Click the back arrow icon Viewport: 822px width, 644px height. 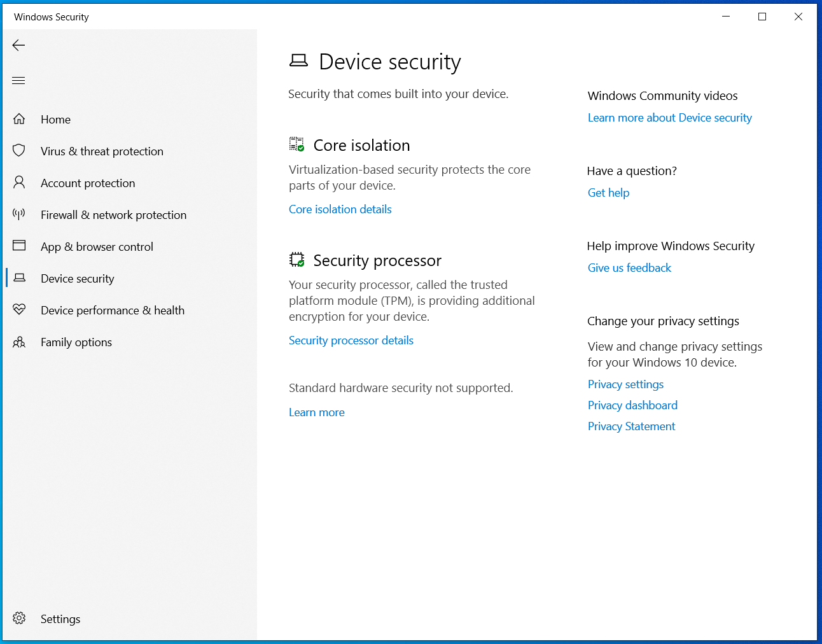(x=18, y=45)
